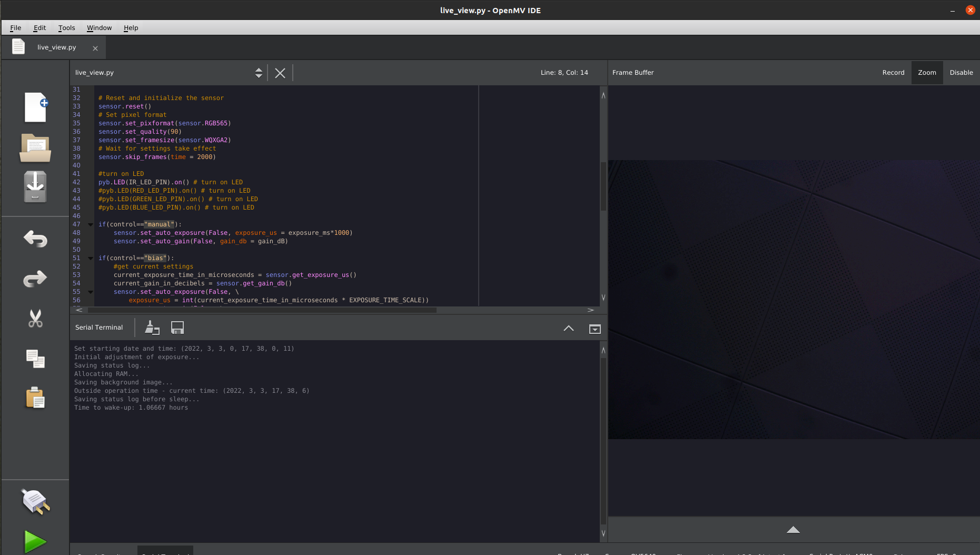Disable the Frame Buffer view
Image resolution: width=980 pixels, height=555 pixels.
(961, 72)
